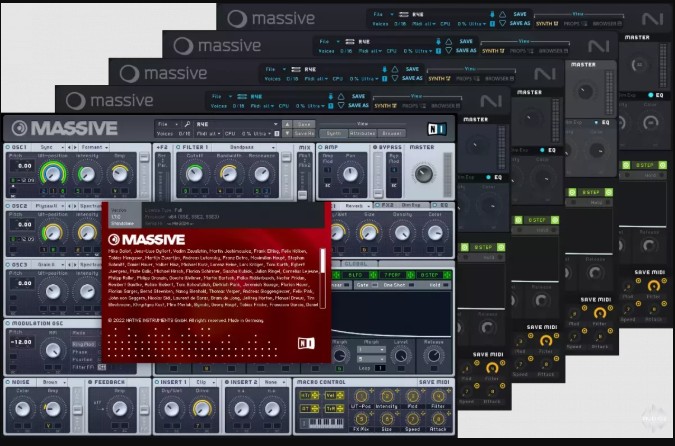Click the OSC1 previous wavetable arrow
This screenshot has height=446, width=675.
[69, 147]
